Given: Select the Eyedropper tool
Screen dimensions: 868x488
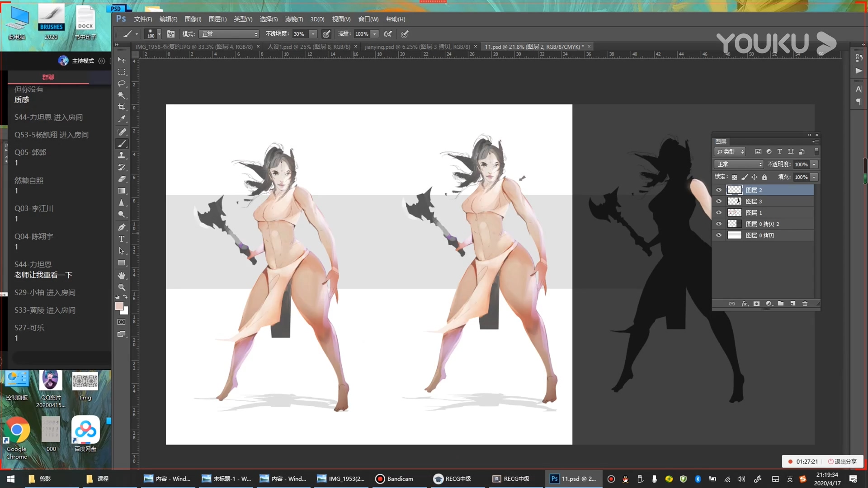Looking at the screenshot, I should pyautogui.click(x=122, y=119).
